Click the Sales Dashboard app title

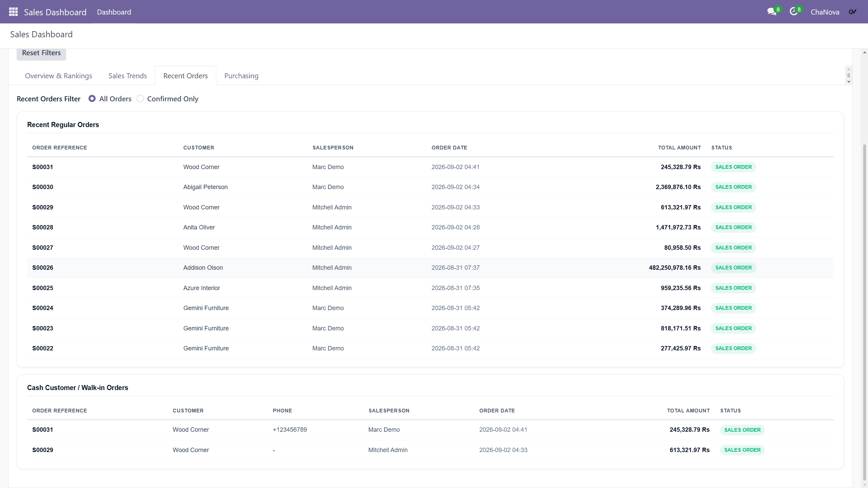coord(55,12)
